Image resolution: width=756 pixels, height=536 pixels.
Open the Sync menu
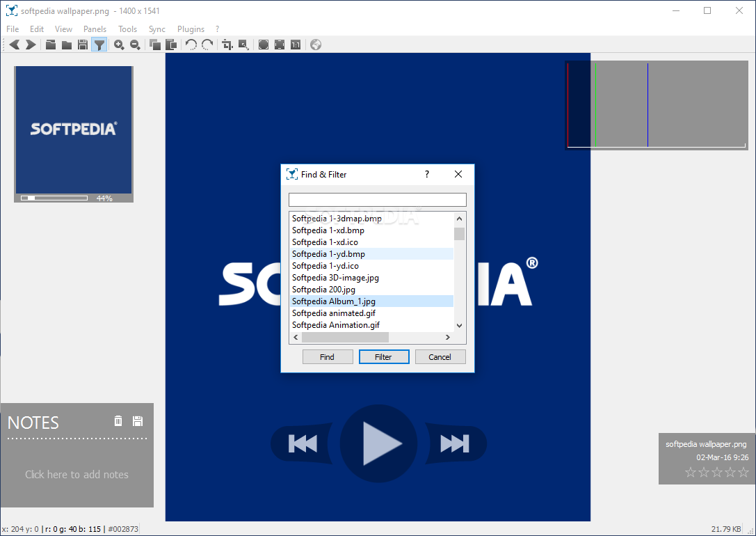click(x=156, y=29)
